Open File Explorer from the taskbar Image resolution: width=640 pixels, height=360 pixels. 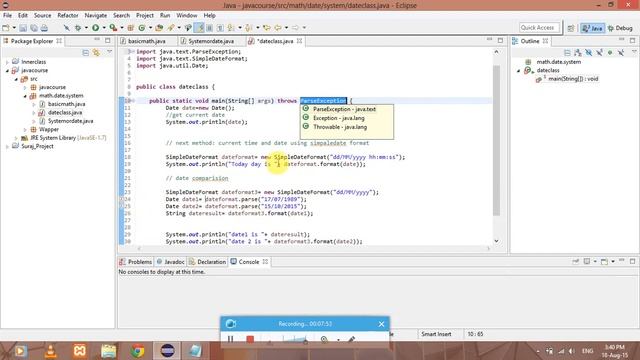pyautogui.click(x=108, y=351)
